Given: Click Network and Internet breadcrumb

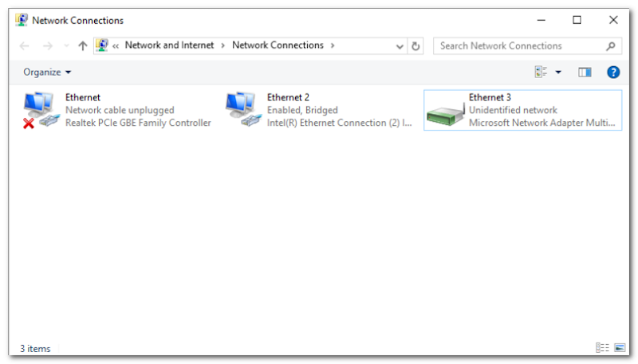Looking at the screenshot, I should tap(169, 45).
